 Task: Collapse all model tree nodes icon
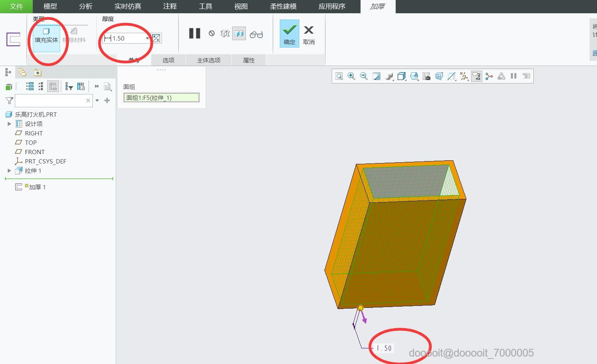tap(41, 87)
